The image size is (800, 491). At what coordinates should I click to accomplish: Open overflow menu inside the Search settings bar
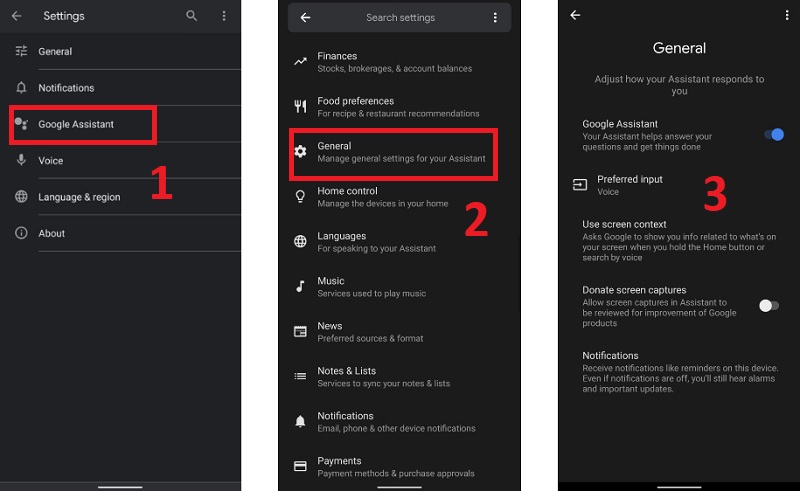[495, 18]
